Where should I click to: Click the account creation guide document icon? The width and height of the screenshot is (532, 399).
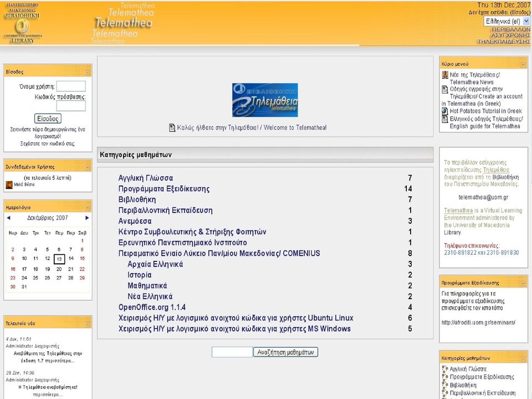click(445, 90)
